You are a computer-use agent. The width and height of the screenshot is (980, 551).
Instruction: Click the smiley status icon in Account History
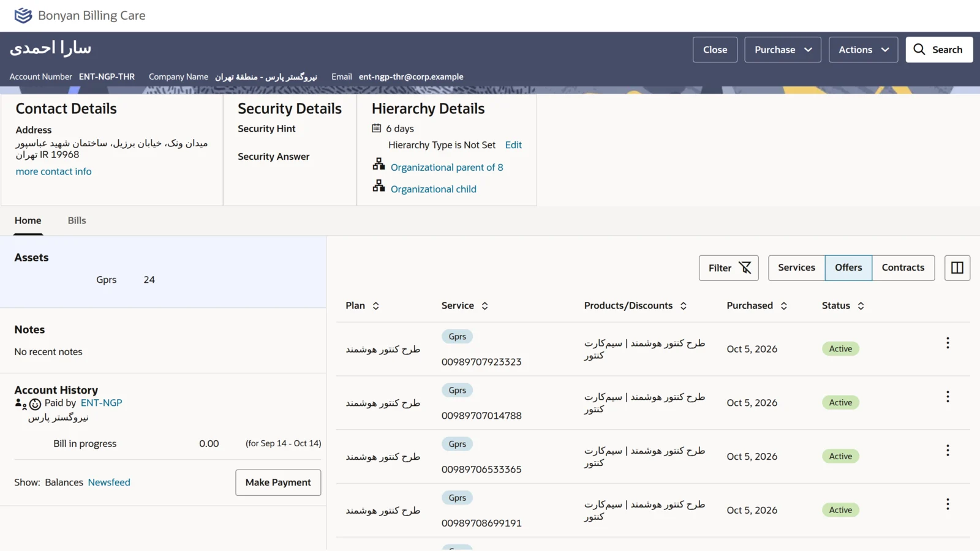(36, 404)
